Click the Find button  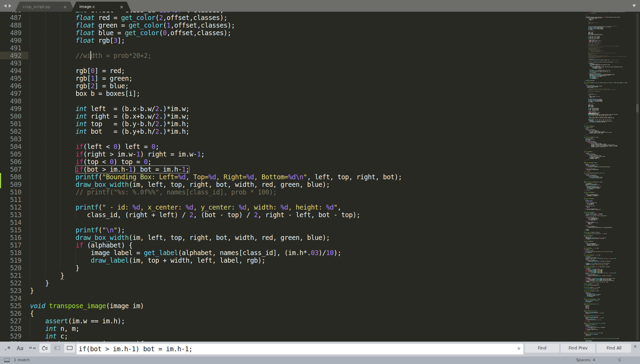point(542,348)
